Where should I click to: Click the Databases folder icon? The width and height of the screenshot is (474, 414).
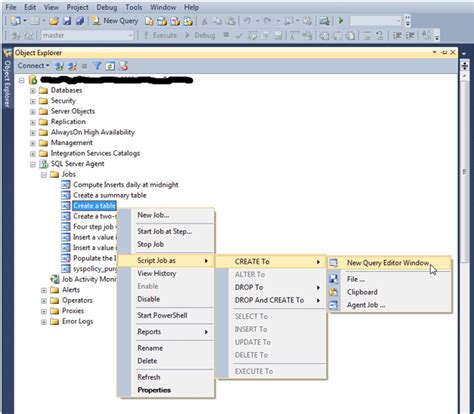click(x=43, y=90)
